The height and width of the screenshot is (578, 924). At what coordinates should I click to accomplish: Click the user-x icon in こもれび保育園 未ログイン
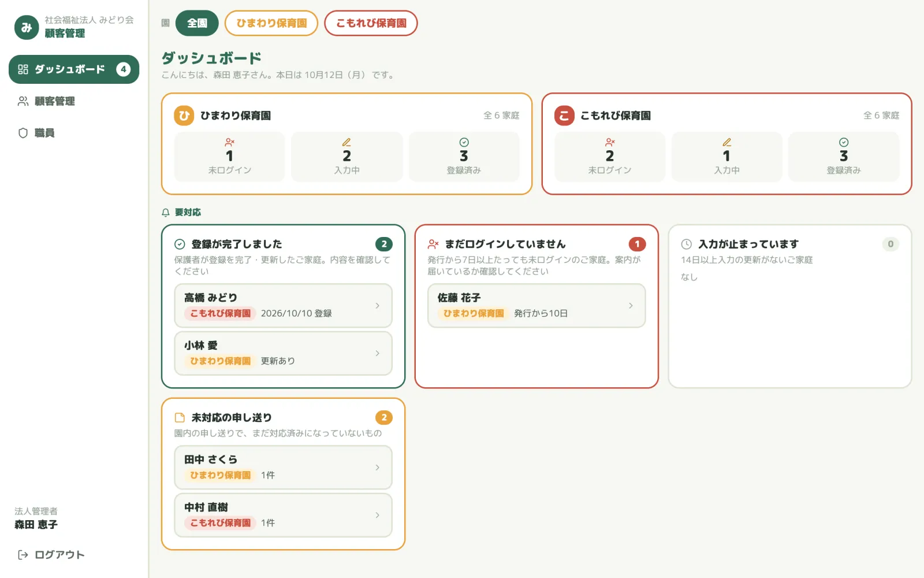610,142
